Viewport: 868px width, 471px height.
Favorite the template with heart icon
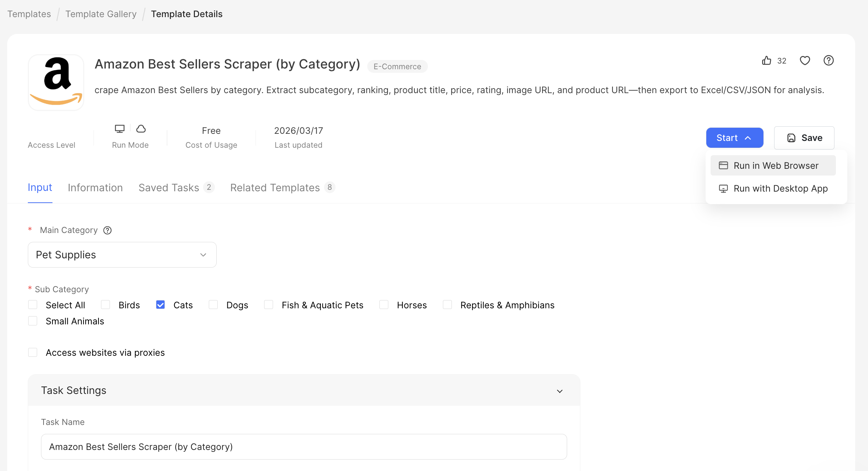coord(805,61)
